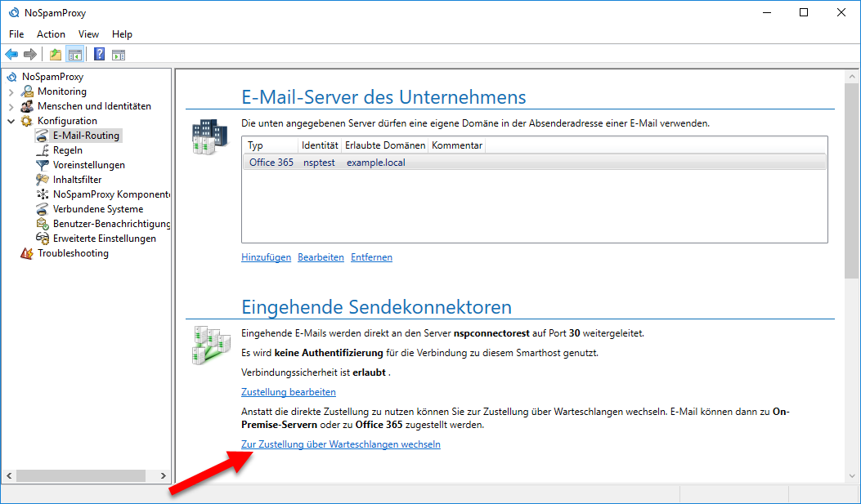
Task: Select Erweiterte Einstellungen in the tree
Action: click(x=105, y=239)
